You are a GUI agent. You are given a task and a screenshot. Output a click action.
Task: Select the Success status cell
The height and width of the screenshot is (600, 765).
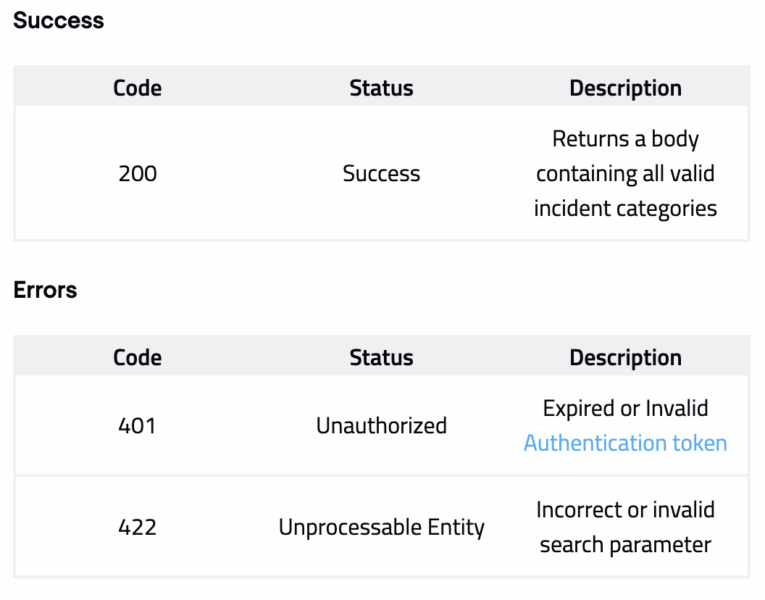[x=381, y=174]
